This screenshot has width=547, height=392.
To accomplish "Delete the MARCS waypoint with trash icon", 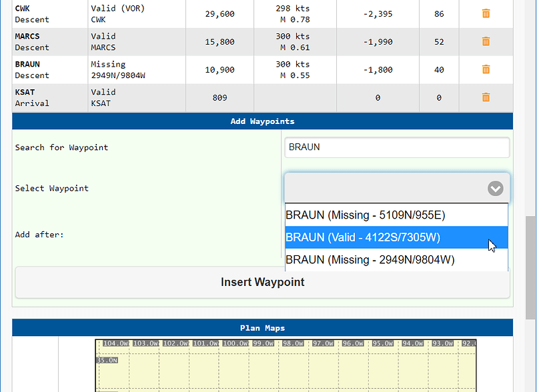I will point(486,41).
